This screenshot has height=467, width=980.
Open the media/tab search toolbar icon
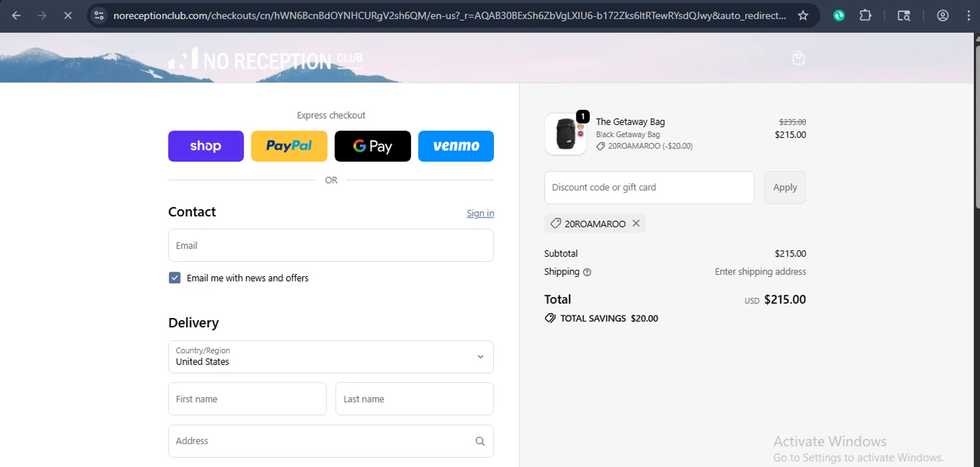[x=904, y=16]
